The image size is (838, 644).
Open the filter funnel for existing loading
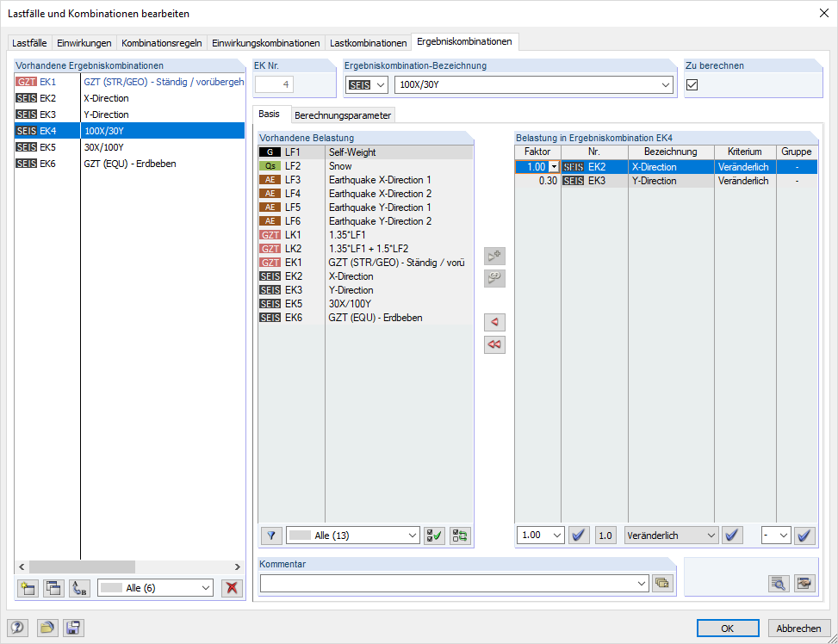pos(271,536)
